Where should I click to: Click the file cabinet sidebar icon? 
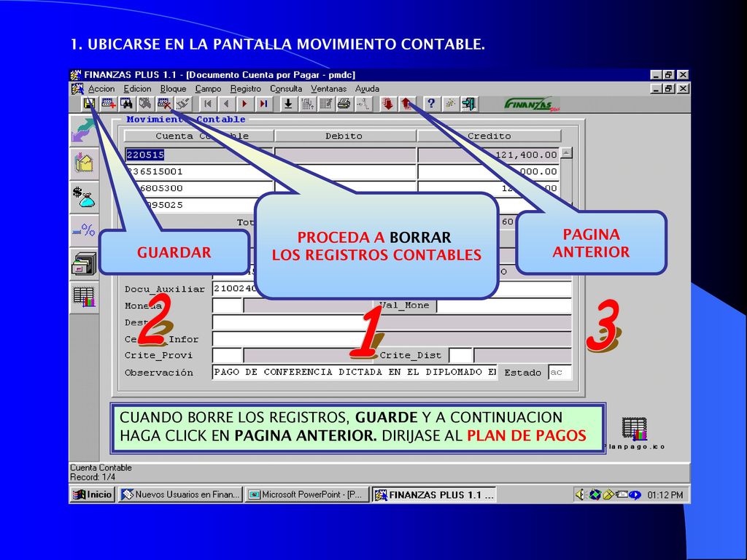[x=84, y=264]
